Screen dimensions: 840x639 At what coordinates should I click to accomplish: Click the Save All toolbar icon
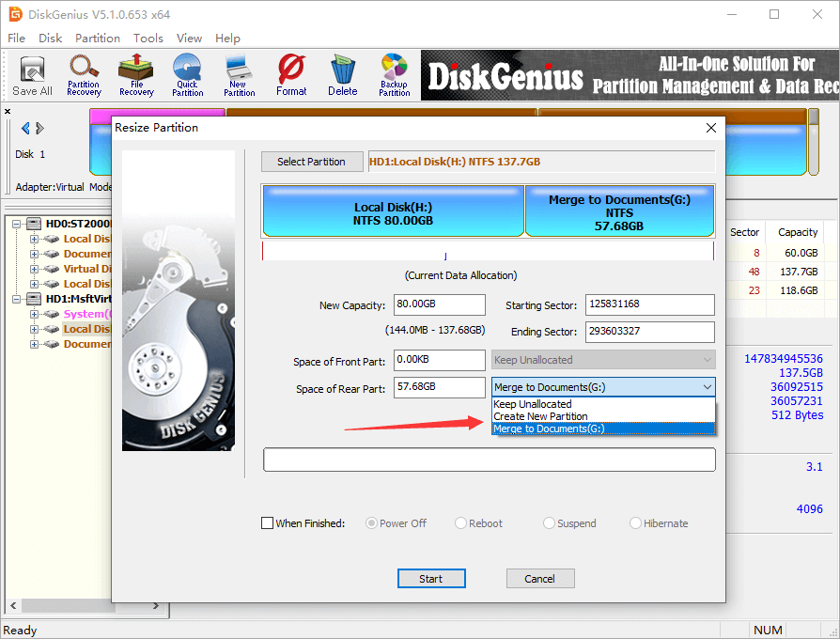coord(32,75)
